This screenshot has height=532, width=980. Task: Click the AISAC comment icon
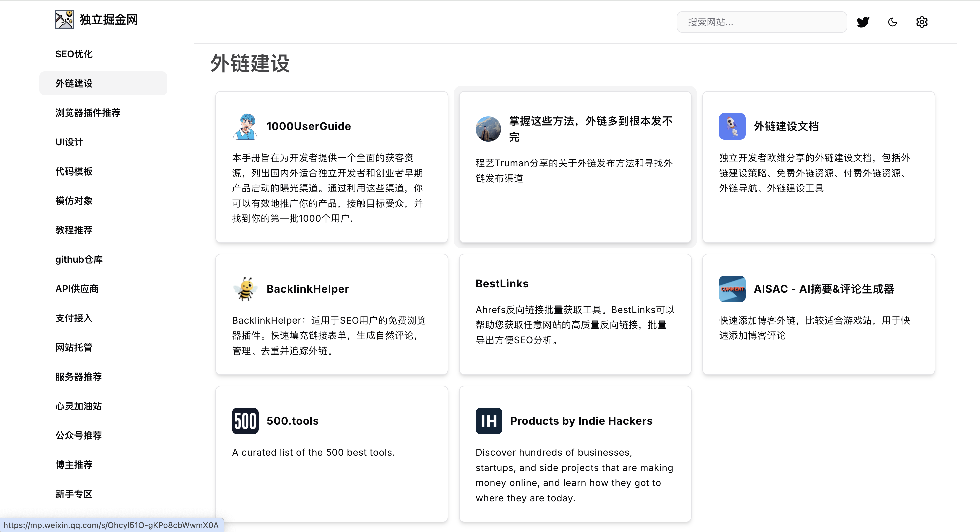point(732,289)
